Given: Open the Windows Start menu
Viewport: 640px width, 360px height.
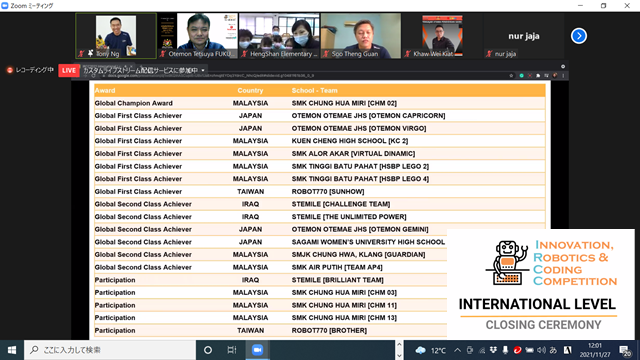Looking at the screenshot, I should (12, 350).
